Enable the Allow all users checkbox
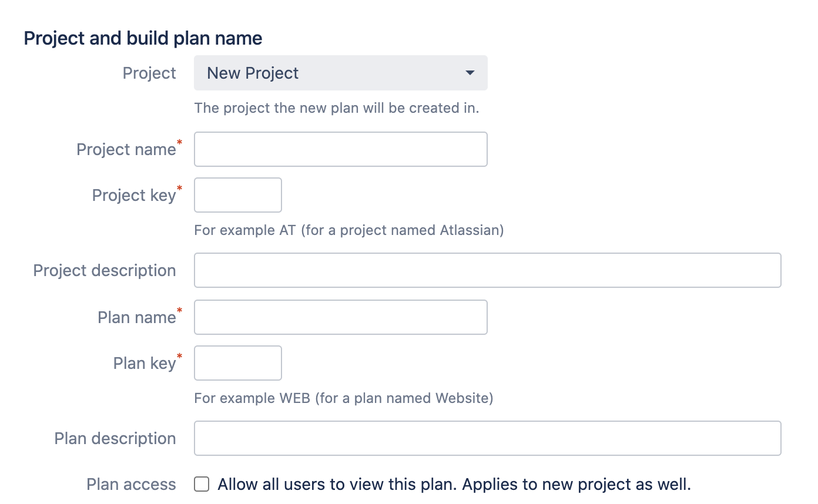This screenshot has height=504, width=818. tap(202, 485)
